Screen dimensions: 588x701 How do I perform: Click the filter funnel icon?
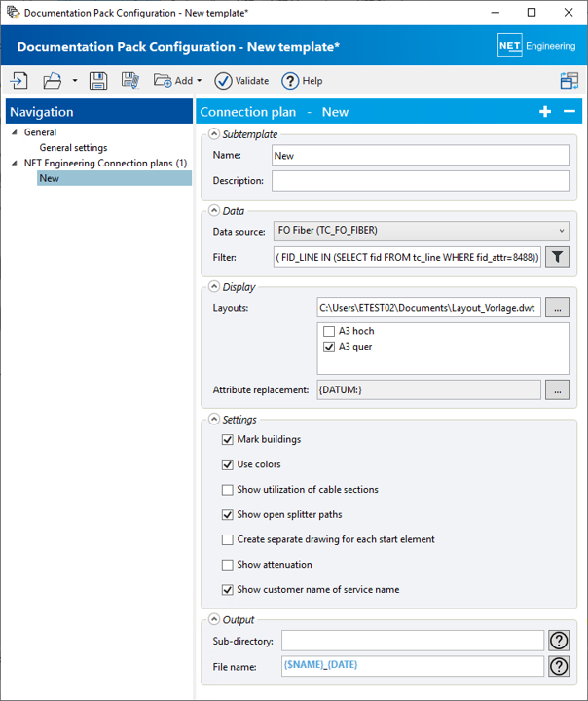point(557,257)
